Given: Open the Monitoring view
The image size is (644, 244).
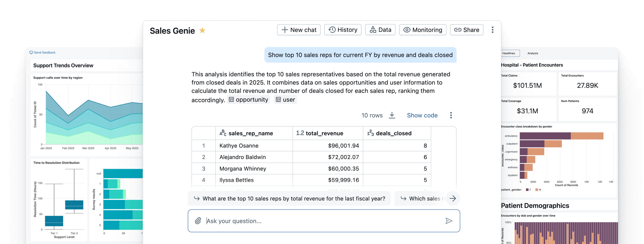Looking at the screenshot, I should [x=422, y=30].
